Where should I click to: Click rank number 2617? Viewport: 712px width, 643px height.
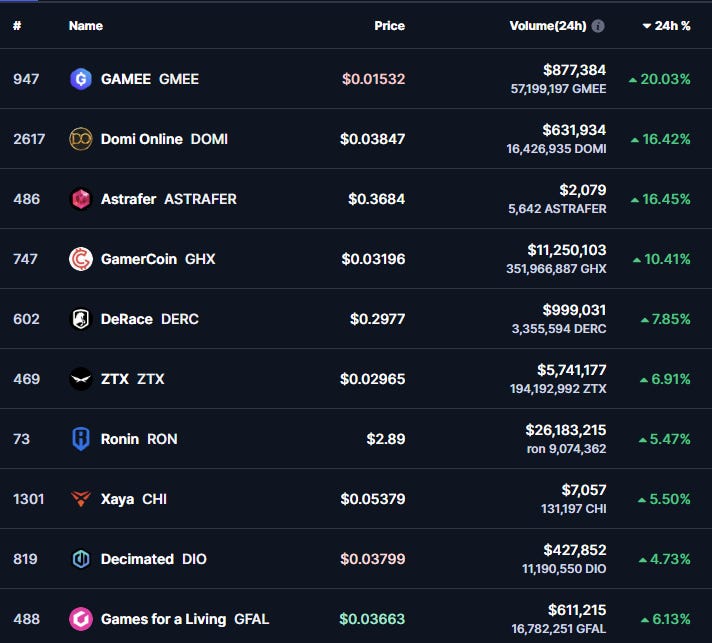pyautogui.click(x=29, y=139)
